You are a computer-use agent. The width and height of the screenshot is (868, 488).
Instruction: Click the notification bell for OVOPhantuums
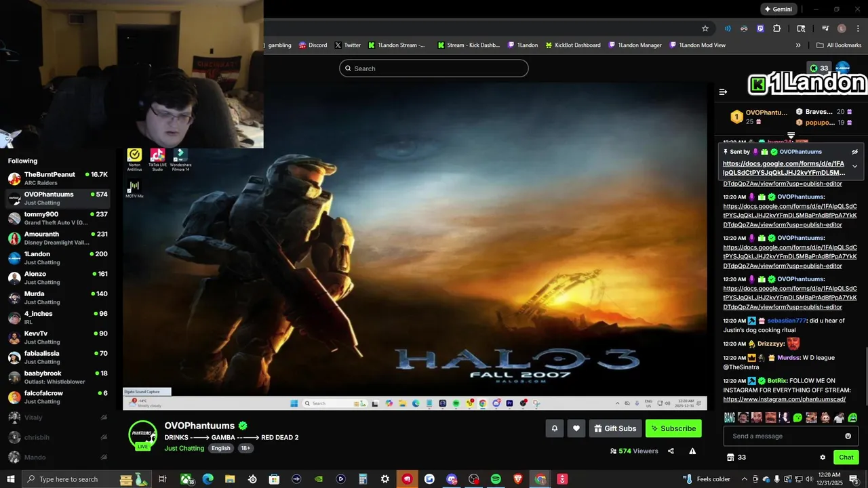pyautogui.click(x=555, y=428)
